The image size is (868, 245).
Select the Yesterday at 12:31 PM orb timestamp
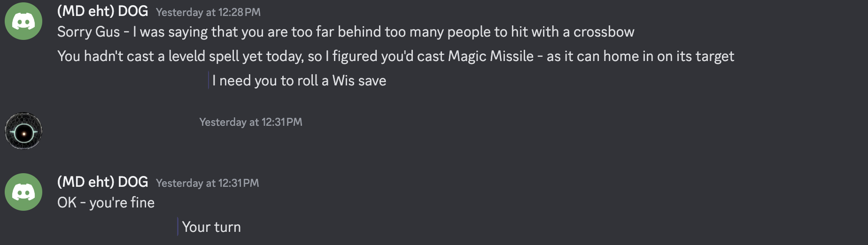[251, 122]
